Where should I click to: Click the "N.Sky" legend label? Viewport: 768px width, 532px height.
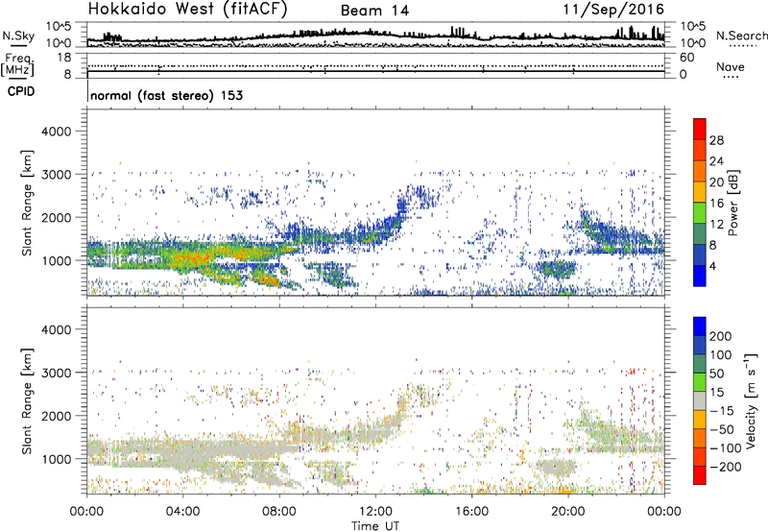pos(18,36)
